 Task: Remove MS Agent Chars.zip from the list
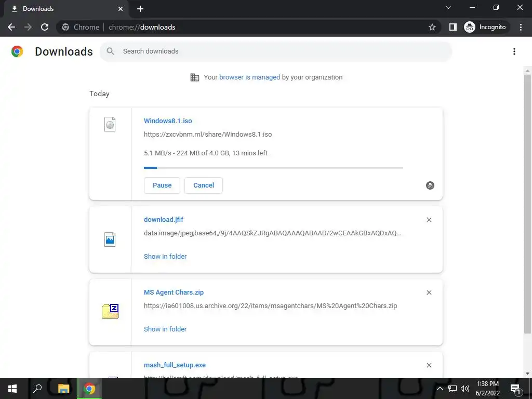pyautogui.click(x=429, y=292)
